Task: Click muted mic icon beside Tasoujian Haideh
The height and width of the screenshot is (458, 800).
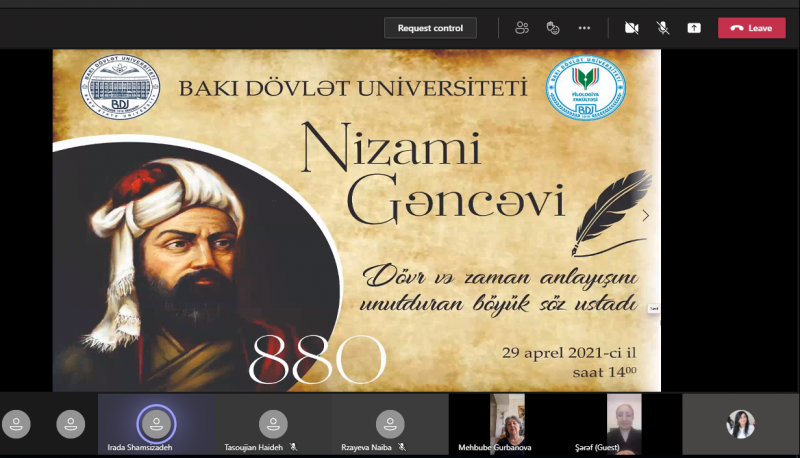Action: [293, 447]
